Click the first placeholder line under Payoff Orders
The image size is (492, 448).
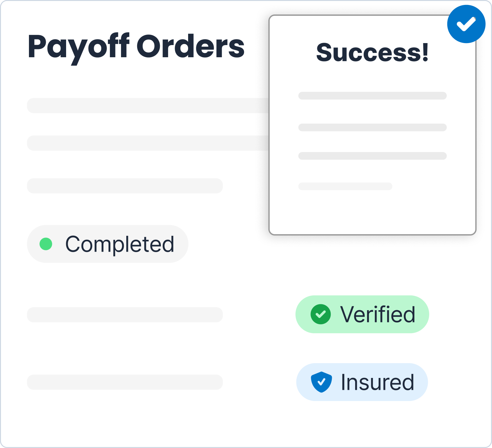pyautogui.click(x=148, y=106)
